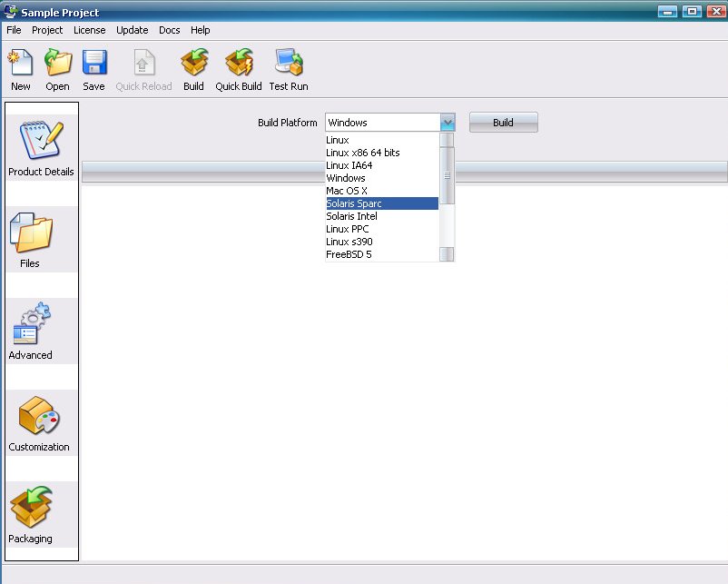Open the Files section in sidebar

point(42,239)
